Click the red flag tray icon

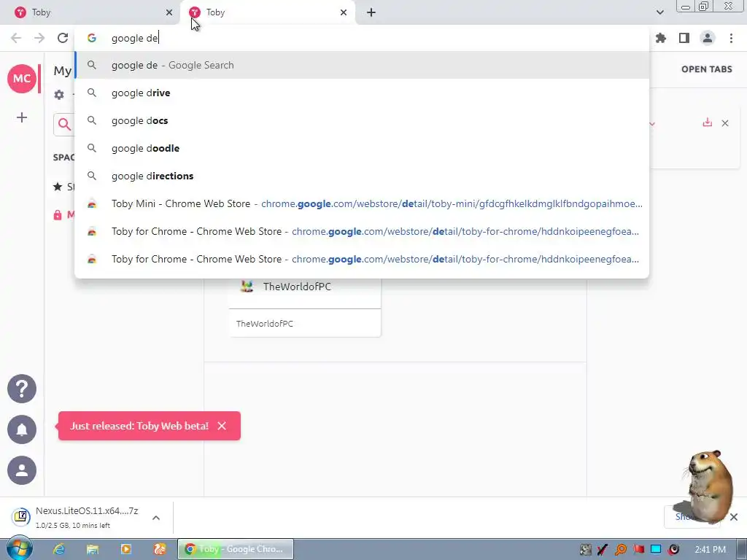coord(638,550)
